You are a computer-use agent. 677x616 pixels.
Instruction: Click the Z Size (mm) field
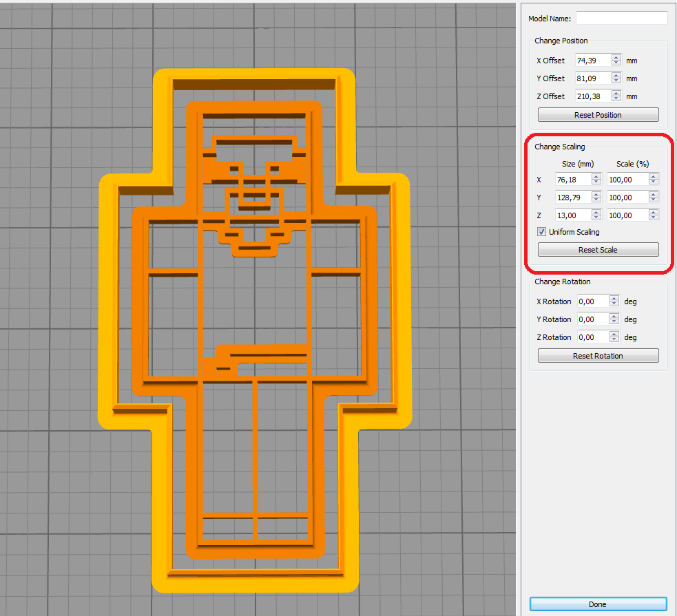574,215
